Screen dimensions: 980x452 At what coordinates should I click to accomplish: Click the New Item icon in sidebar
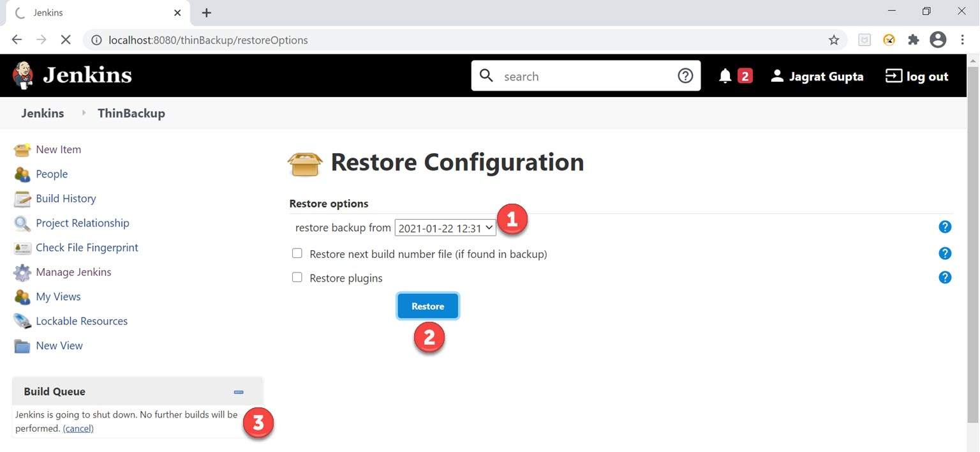click(22, 149)
